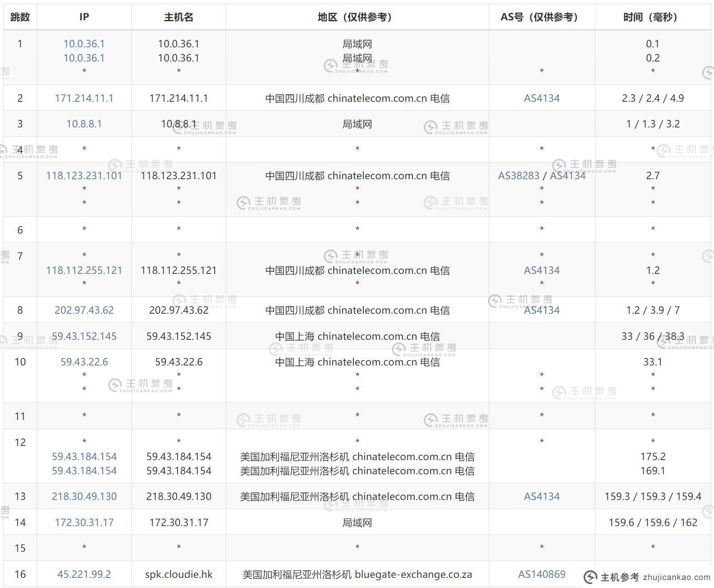Viewport: 714px width, 588px height.
Task: Select the 218.30.49.130 hostname cell
Action: pyautogui.click(x=179, y=496)
